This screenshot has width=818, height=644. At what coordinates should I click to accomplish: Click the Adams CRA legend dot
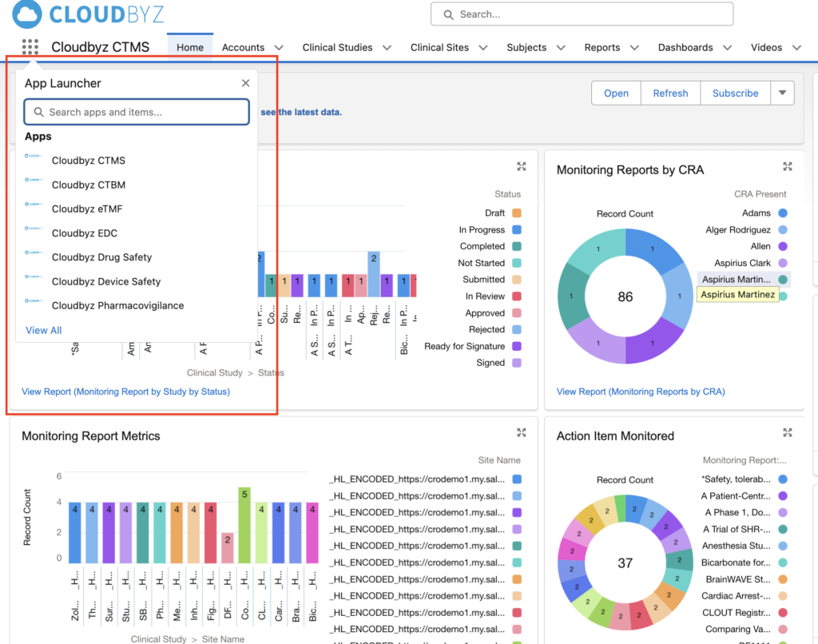tap(783, 213)
